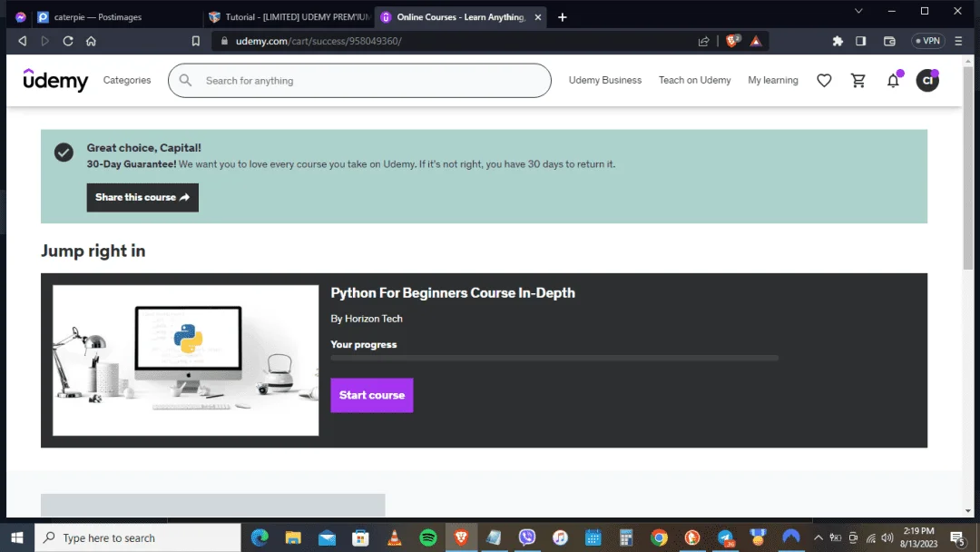Screen dimensions: 980x552
Task: Open the Windows action center notifications
Action: click(957, 537)
